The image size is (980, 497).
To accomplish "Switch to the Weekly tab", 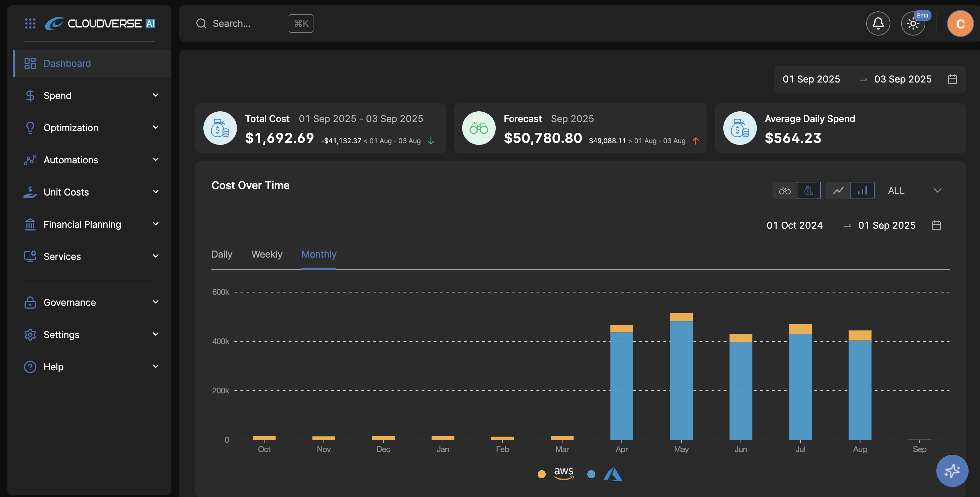I will (x=267, y=254).
